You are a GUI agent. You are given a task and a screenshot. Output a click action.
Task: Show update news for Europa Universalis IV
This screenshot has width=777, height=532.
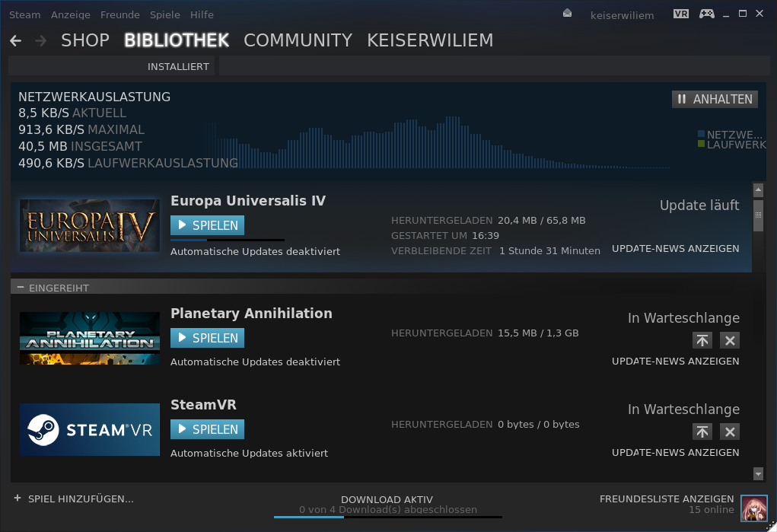point(676,248)
